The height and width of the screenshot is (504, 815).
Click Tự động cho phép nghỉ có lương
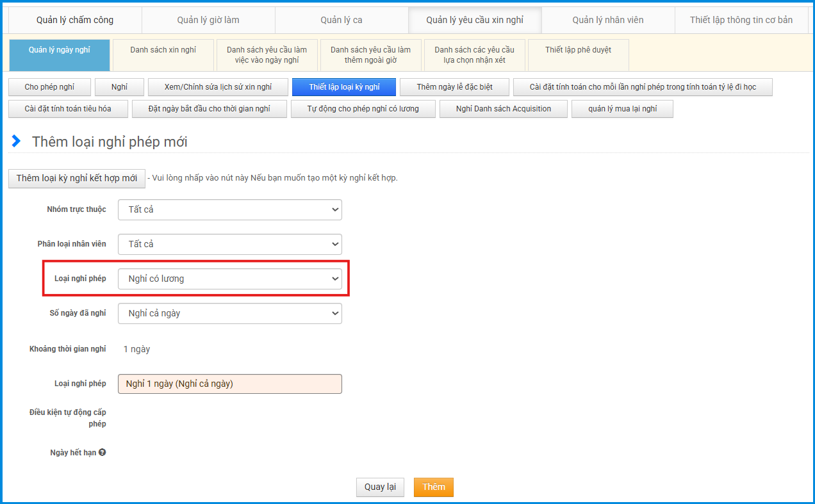[x=363, y=109]
